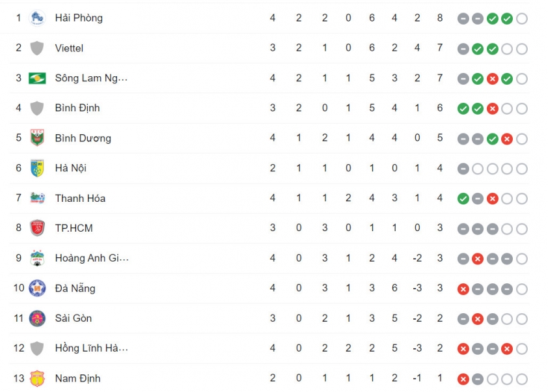The height and width of the screenshot is (392, 548).
Task: Click the Đà Nẵng round badge
Action: tap(37, 288)
